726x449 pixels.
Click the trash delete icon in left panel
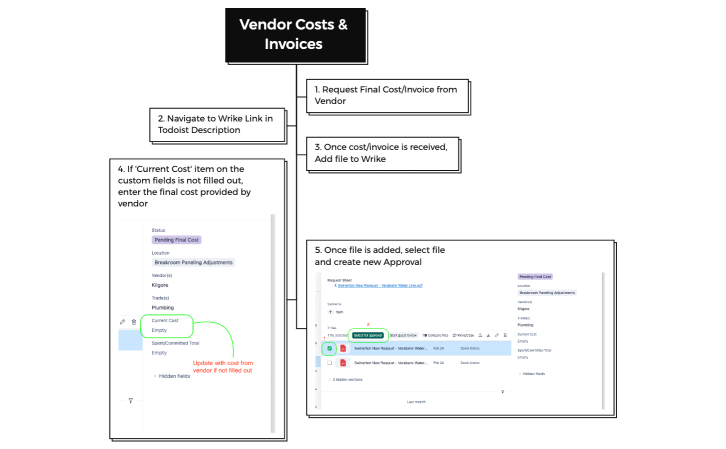pyautogui.click(x=134, y=321)
